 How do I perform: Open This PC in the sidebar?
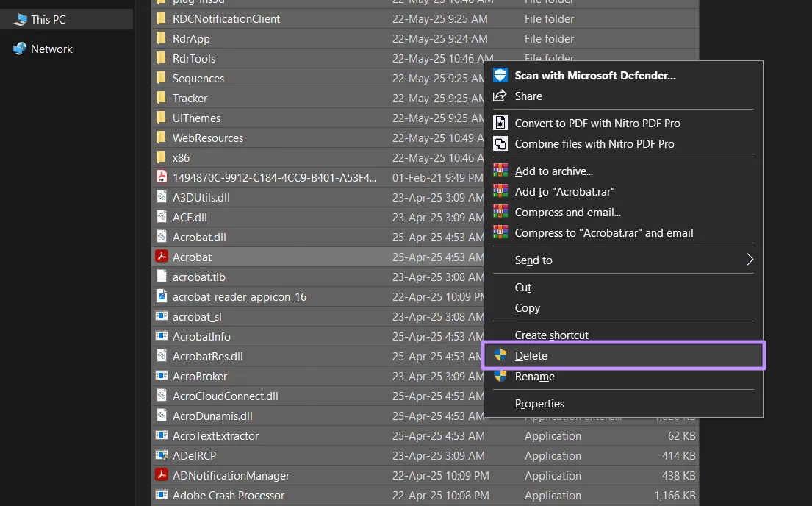tap(37, 20)
